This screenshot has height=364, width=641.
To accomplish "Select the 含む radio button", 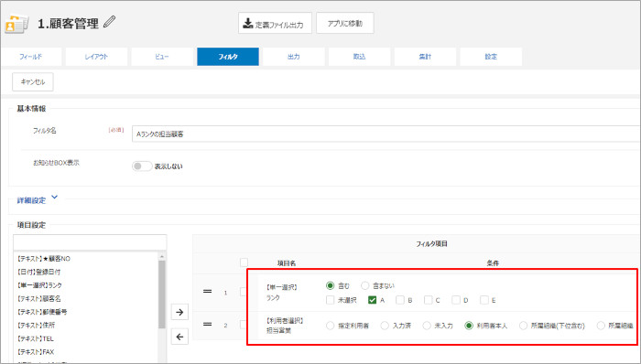I will (331, 285).
